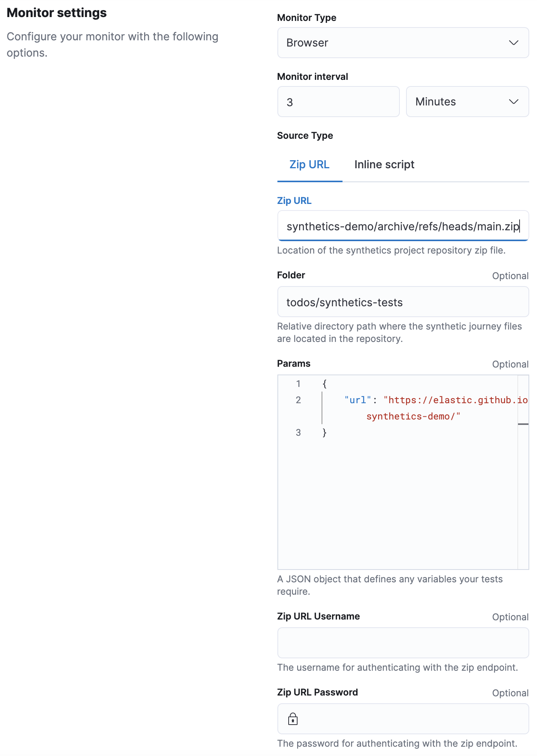Click the lock icon in Zip URL Password
The width and height of the screenshot is (537, 756).
[x=293, y=719]
